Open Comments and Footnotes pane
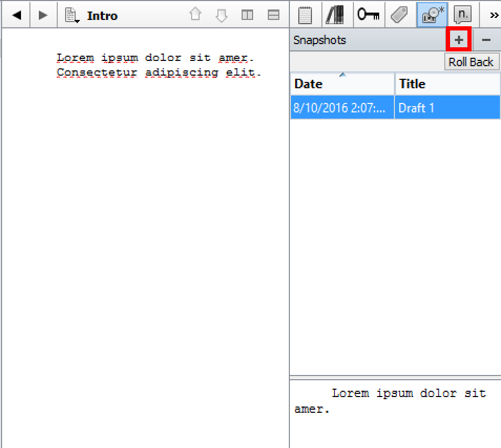Screen dimensions: 501x448 click(x=462, y=15)
